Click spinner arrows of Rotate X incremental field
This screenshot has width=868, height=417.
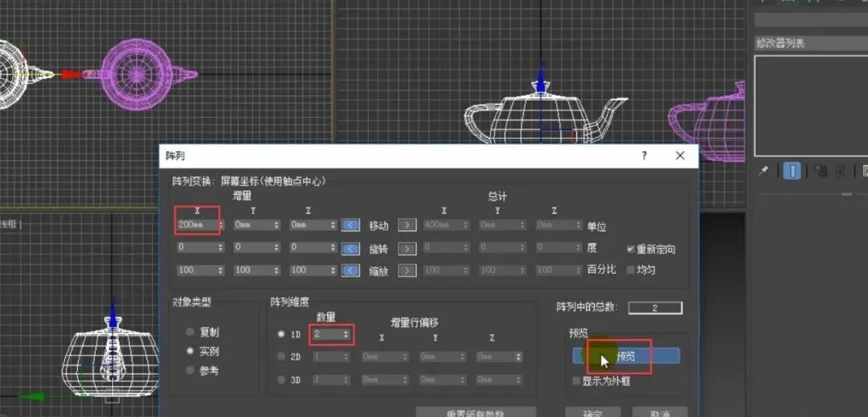pos(220,247)
